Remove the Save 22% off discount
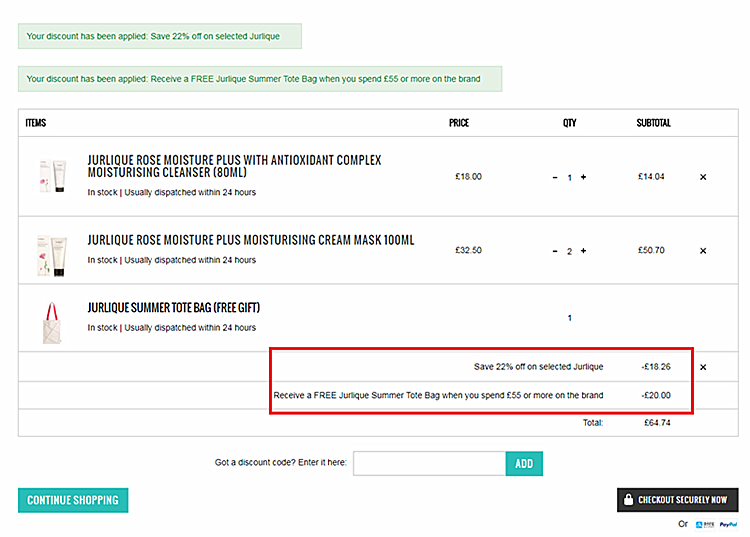750x537 pixels. pos(703,367)
